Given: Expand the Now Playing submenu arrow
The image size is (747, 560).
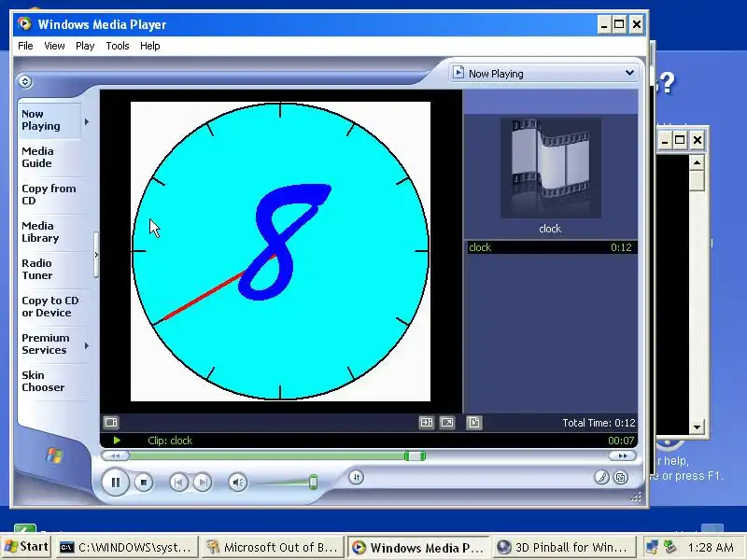Looking at the screenshot, I should pos(87,122).
